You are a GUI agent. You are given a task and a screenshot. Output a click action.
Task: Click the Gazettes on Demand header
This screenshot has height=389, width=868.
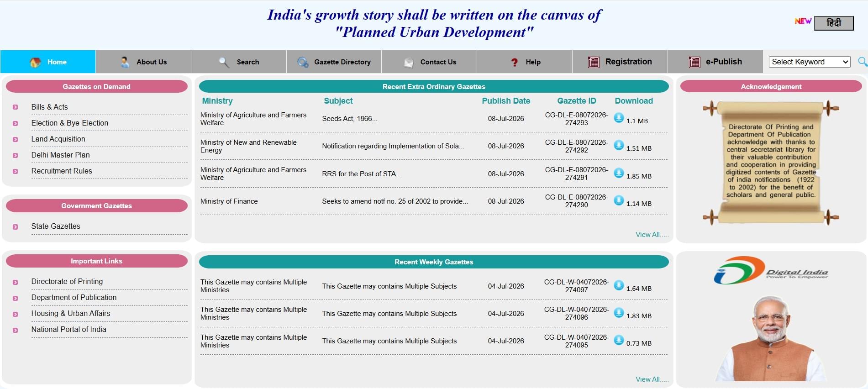96,86
